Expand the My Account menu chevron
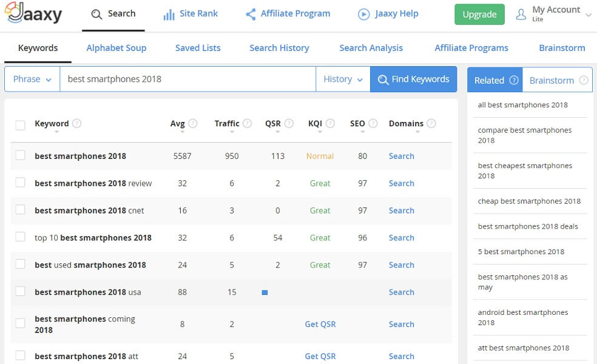This screenshot has height=364, width=597. (589, 15)
